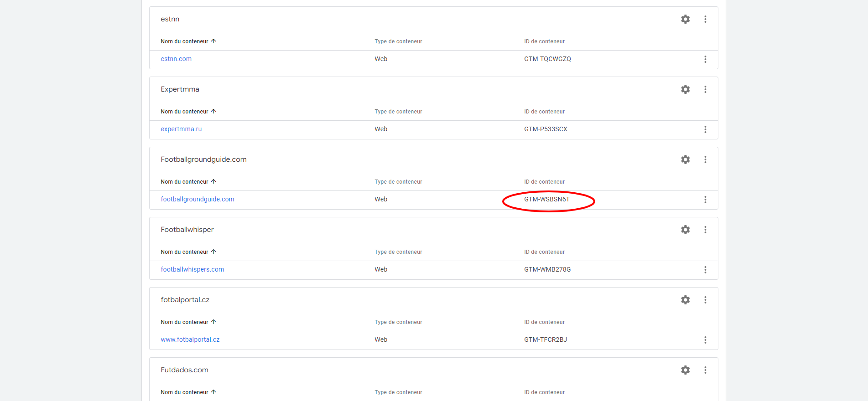Open the expertmma.ru container link
The width and height of the screenshot is (868, 401).
[x=181, y=129]
